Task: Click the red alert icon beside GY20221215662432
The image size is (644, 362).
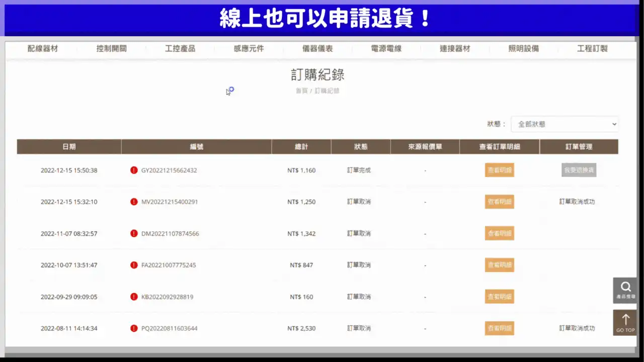Action: 134,170
